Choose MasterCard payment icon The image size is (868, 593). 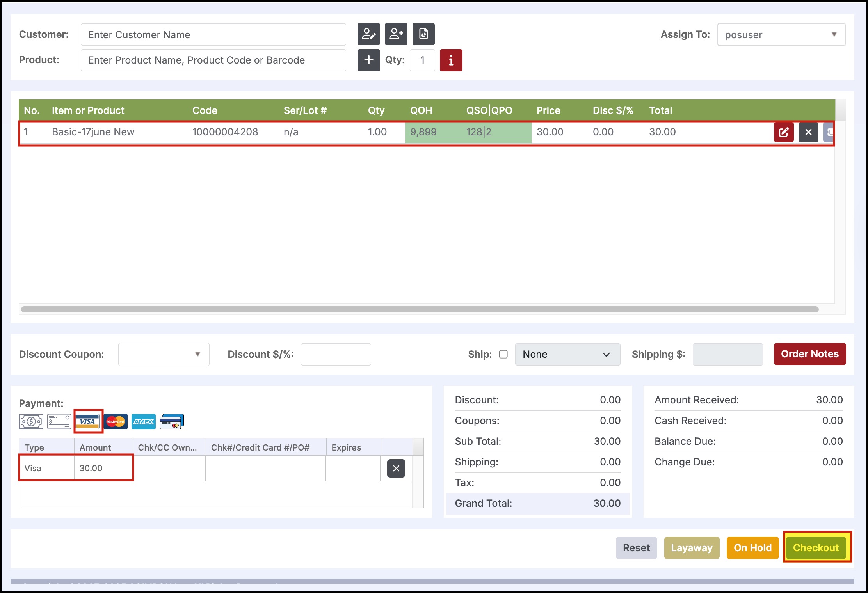[116, 421]
